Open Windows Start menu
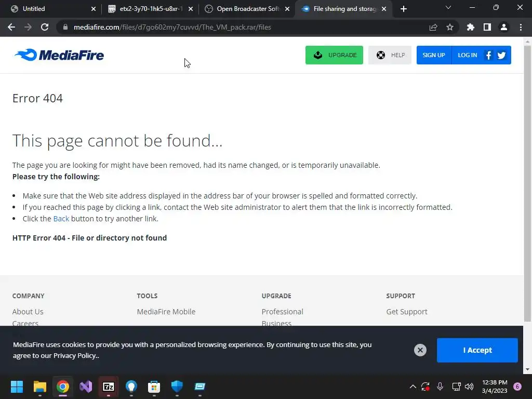 (x=17, y=387)
